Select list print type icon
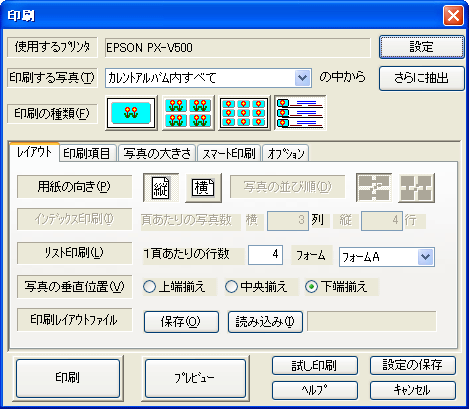 [300, 113]
